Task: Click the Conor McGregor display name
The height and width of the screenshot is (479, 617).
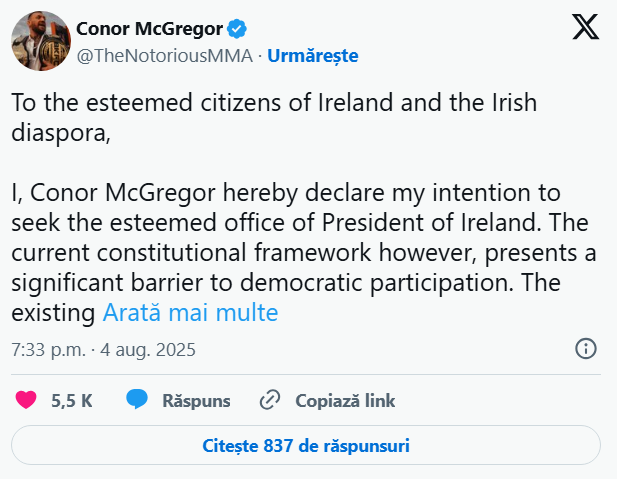Action: click(x=150, y=27)
